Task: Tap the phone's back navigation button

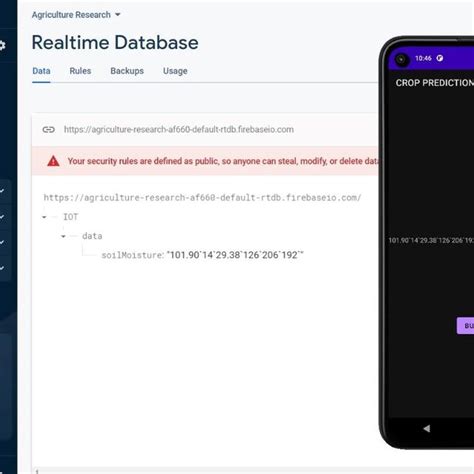Action: click(x=426, y=429)
